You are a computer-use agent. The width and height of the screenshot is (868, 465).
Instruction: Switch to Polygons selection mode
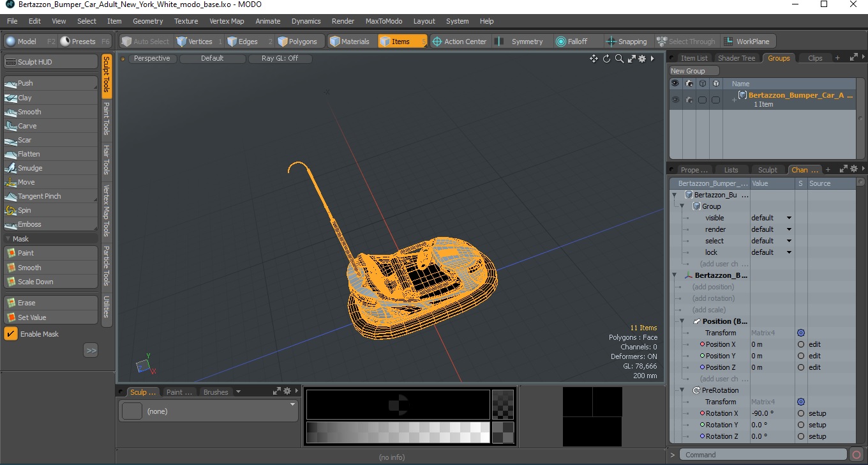tap(300, 42)
